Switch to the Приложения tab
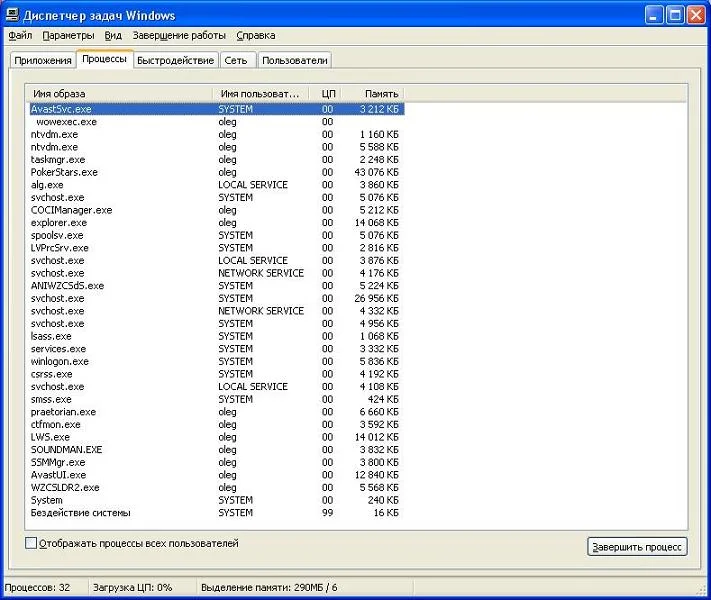This screenshot has width=711, height=600. [x=43, y=60]
